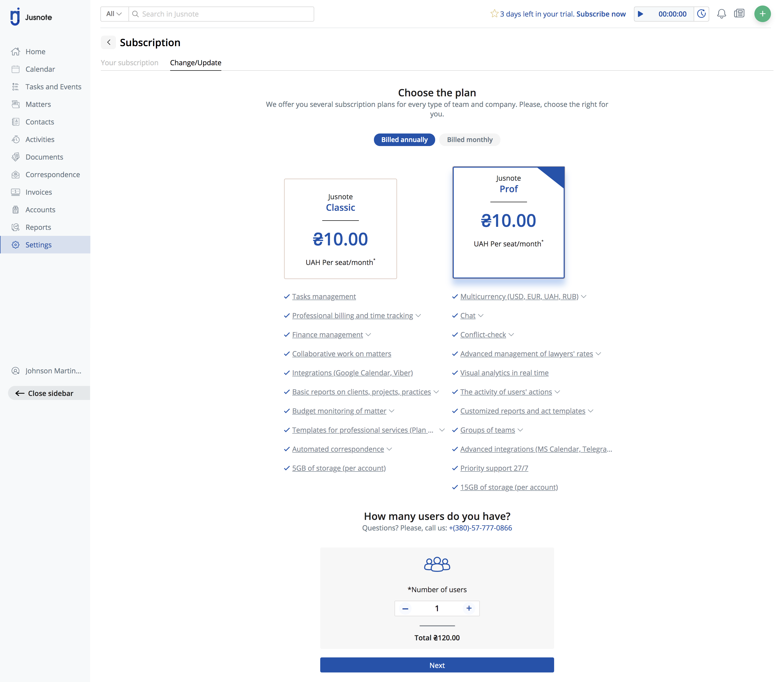Select Billed monthly option
The height and width of the screenshot is (682, 784).
click(x=470, y=140)
